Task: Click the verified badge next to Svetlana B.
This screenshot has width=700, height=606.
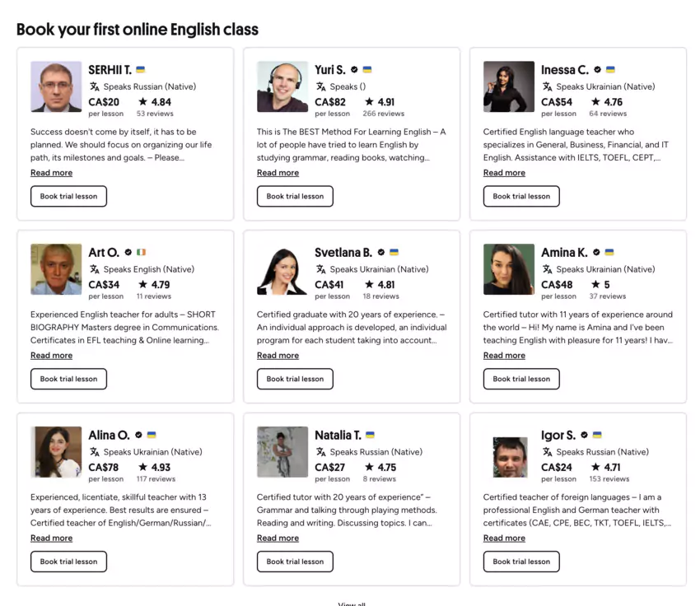Action: click(380, 252)
